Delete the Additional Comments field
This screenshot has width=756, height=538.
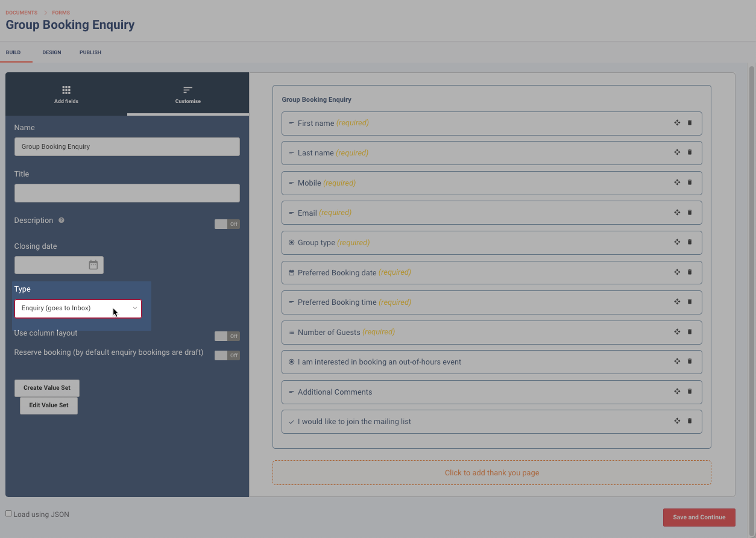click(690, 392)
